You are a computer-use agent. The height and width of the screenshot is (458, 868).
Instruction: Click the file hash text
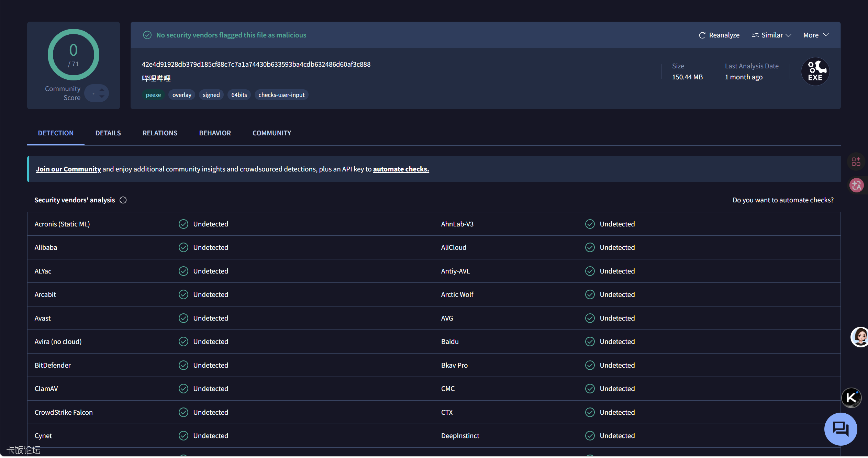pos(256,64)
